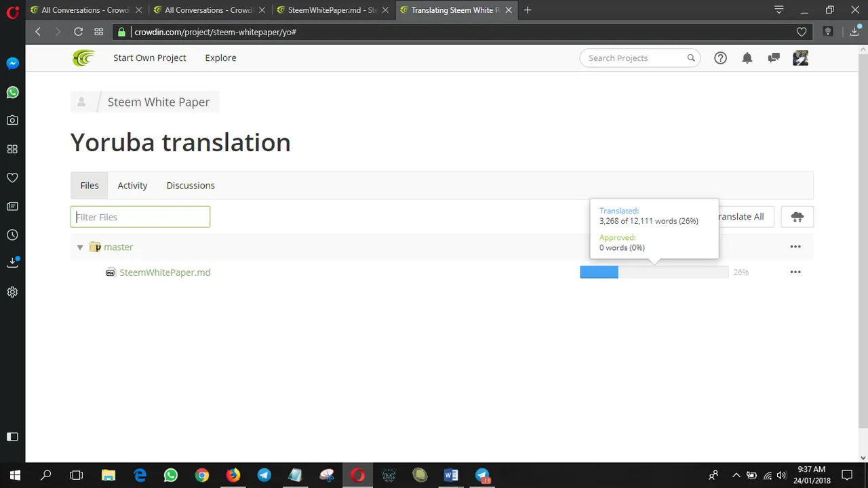Click the cloud download/upload button
Viewport: 868px width, 488px height.
tap(797, 217)
